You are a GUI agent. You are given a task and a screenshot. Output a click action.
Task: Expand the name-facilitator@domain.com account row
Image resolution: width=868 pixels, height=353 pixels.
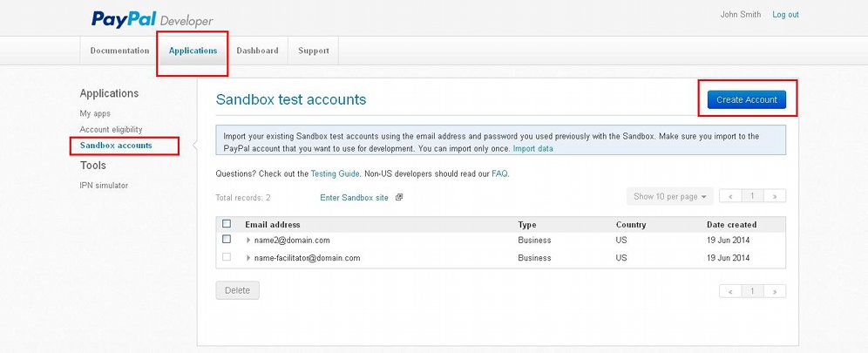coord(248,258)
